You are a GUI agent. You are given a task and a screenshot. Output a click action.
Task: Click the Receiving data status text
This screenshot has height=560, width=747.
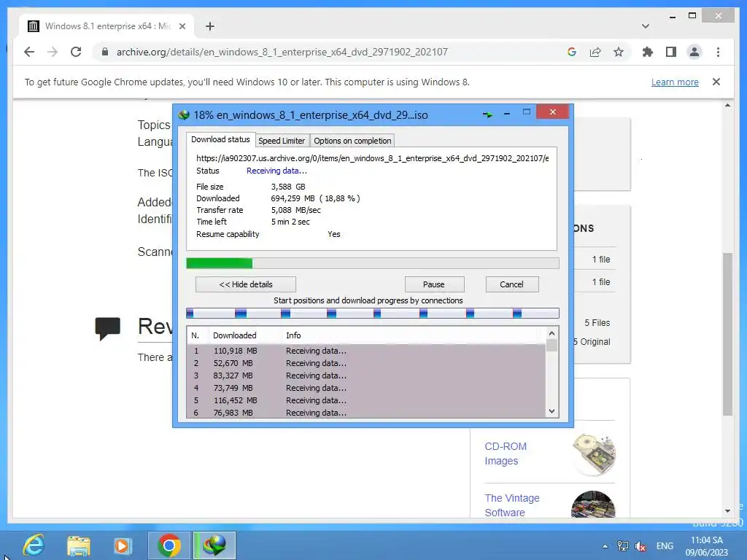(276, 171)
